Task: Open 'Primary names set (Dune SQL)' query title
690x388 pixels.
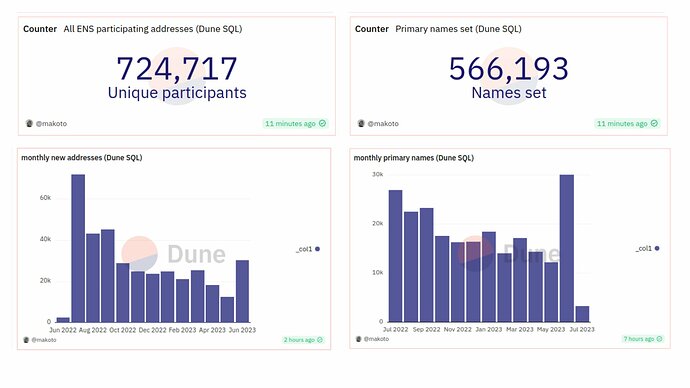Action: click(x=458, y=29)
